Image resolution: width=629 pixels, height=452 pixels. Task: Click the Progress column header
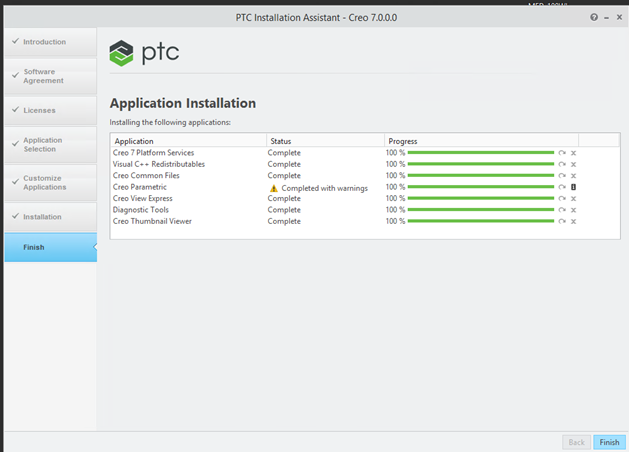pos(481,141)
